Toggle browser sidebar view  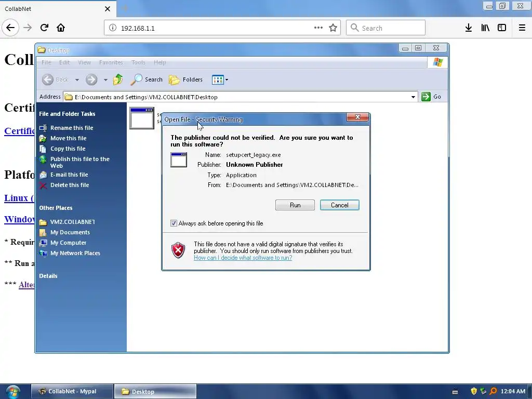pos(502,28)
